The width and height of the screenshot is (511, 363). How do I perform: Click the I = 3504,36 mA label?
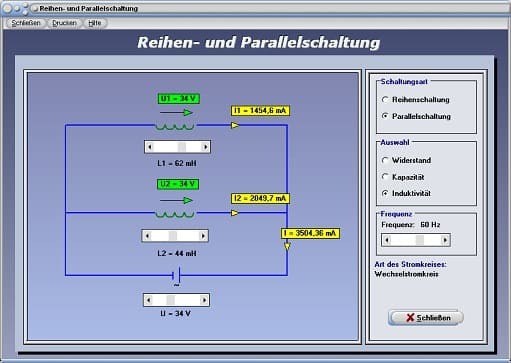tap(310, 233)
